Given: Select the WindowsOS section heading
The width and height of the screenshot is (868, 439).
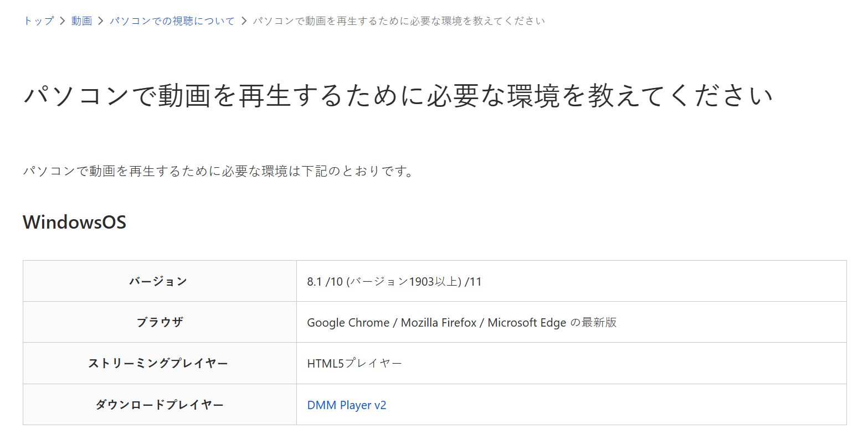Looking at the screenshot, I should coord(74,223).
